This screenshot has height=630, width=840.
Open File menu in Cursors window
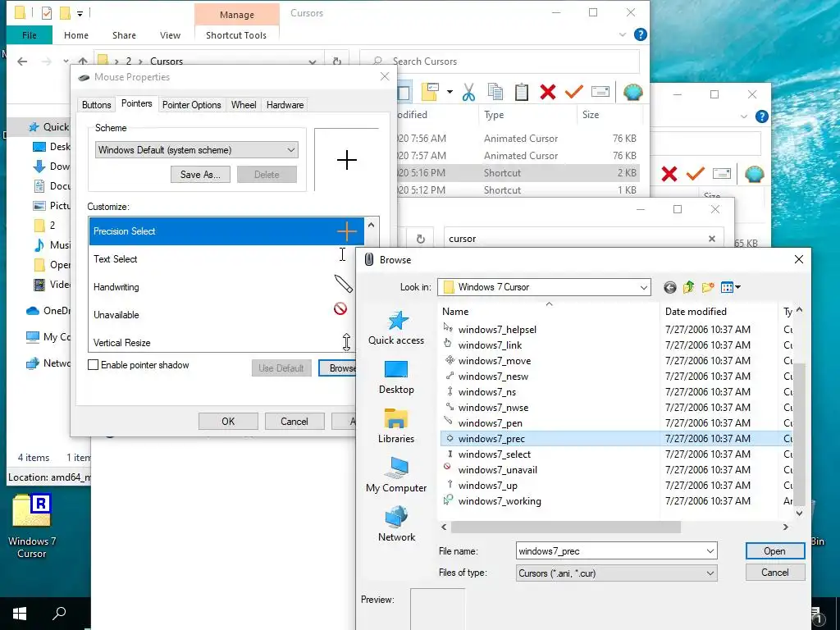(30, 35)
